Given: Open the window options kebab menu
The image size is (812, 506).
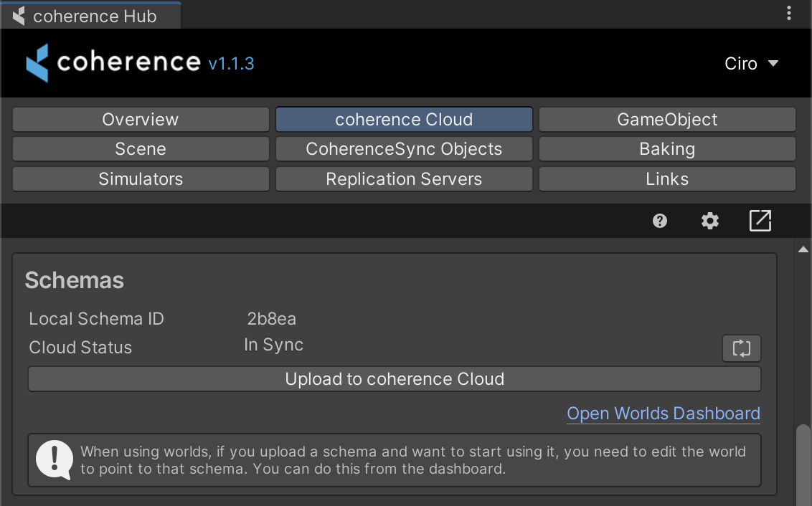Looking at the screenshot, I should pyautogui.click(x=789, y=14).
